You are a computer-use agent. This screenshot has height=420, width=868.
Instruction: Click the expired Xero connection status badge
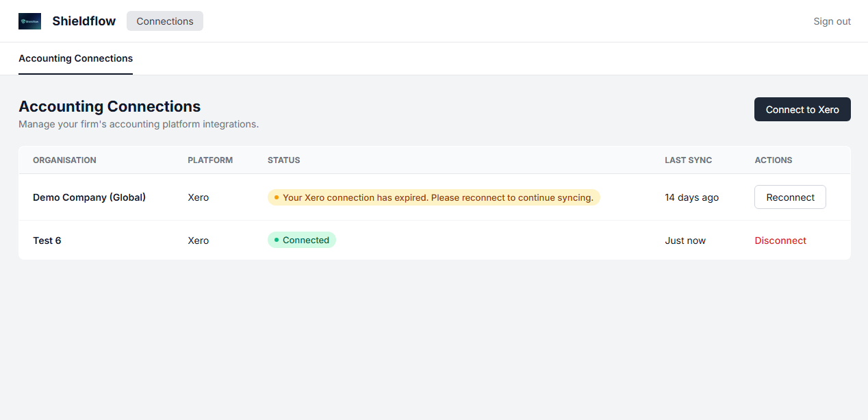pyautogui.click(x=434, y=197)
